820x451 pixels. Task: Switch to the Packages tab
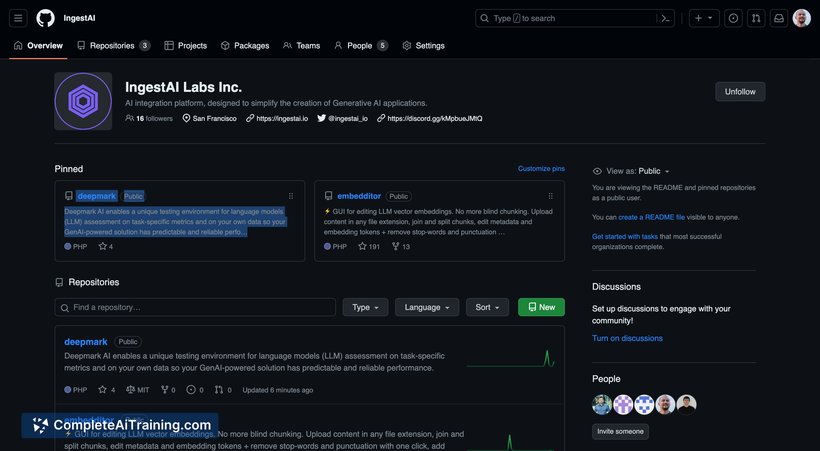click(245, 46)
